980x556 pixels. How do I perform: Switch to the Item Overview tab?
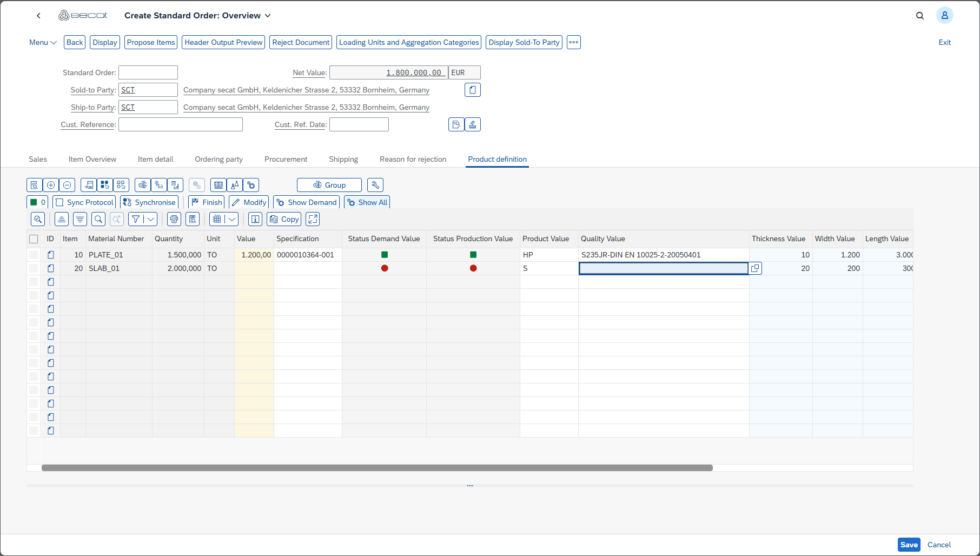[92, 159]
